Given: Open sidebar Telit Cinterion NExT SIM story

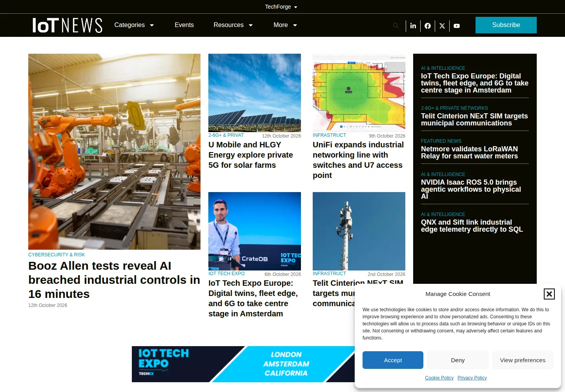Looking at the screenshot, I should tap(474, 120).
